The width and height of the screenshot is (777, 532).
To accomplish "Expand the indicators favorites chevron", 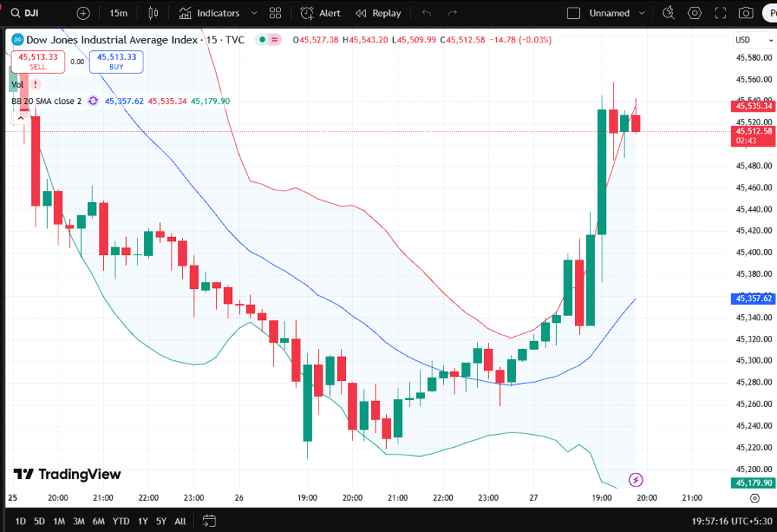I will 254,14.
